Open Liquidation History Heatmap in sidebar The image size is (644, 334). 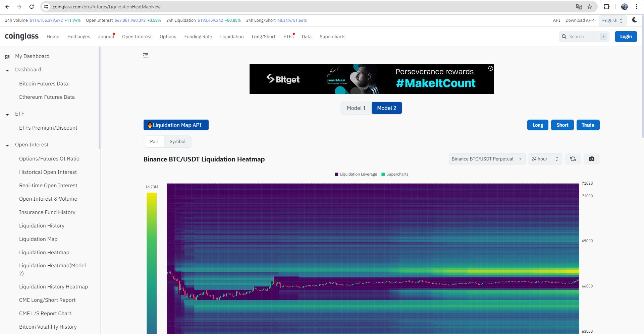(53, 286)
